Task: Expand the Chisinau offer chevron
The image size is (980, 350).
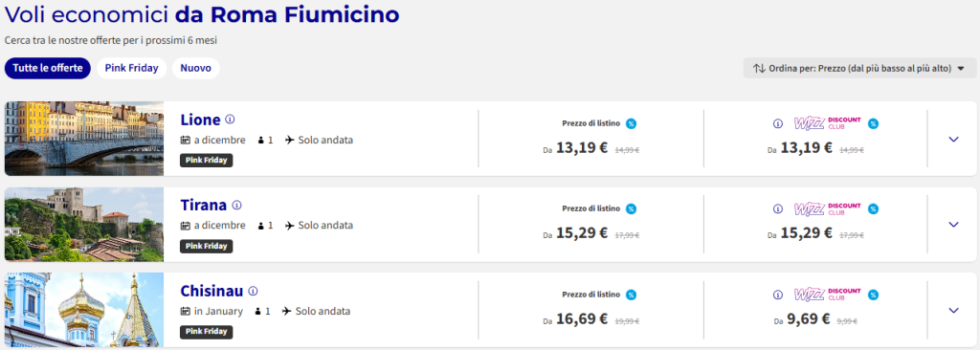Action: click(x=953, y=310)
